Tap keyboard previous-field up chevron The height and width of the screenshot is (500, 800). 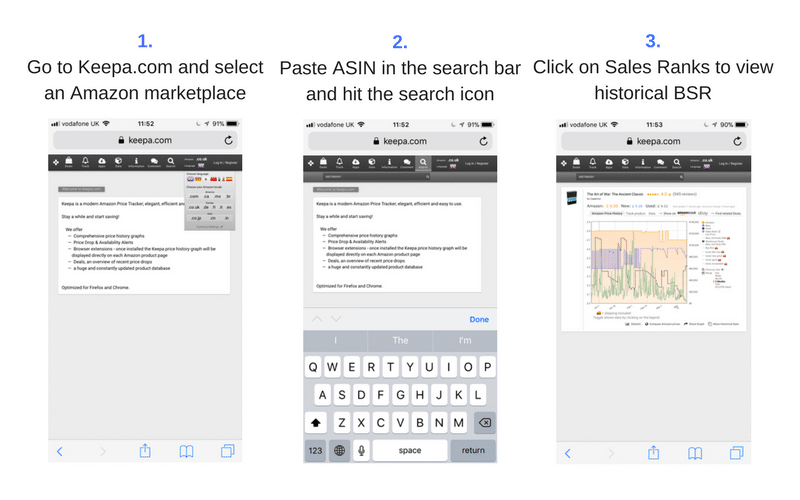(317, 319)
